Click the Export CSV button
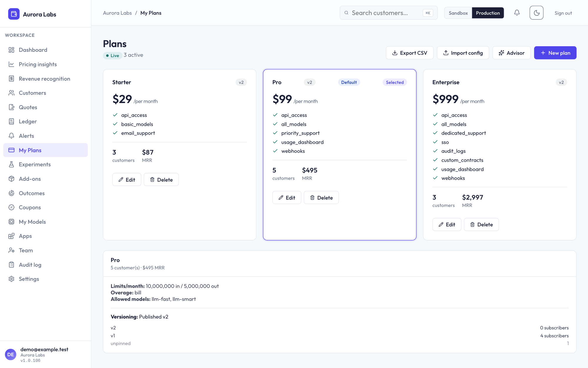Image resolution: width=588 pixels, height=368 pixels. coord(410,53)
